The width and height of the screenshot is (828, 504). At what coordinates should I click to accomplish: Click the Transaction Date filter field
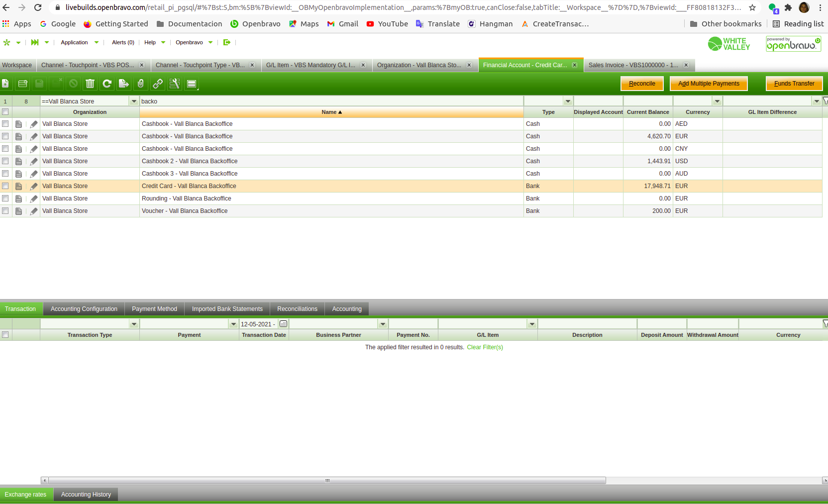(259, 324)
